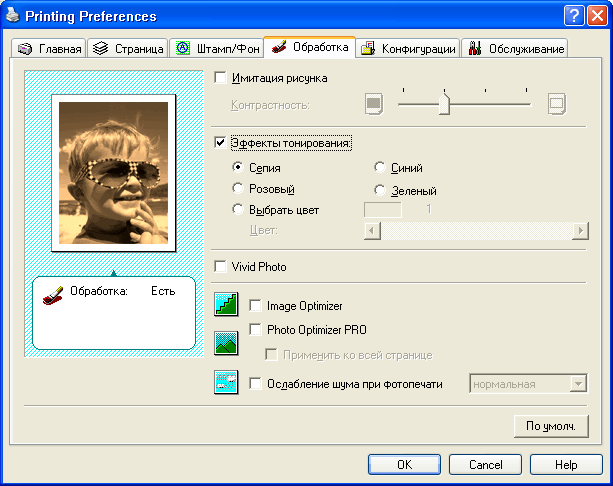Open the нормальная noise level dropdown
The width and height of the screenshot is (613, 486).
tap(577, 383)
